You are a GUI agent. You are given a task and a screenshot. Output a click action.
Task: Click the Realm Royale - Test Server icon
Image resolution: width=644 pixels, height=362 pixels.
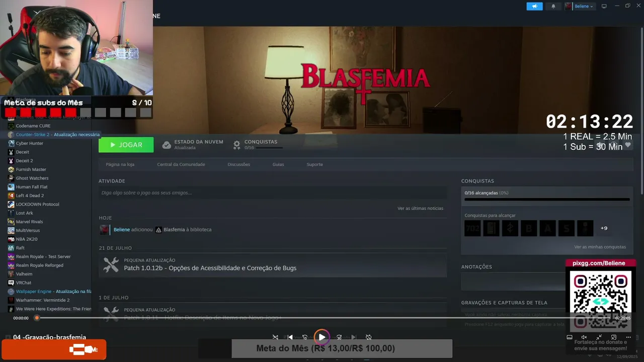click(11, 256)
